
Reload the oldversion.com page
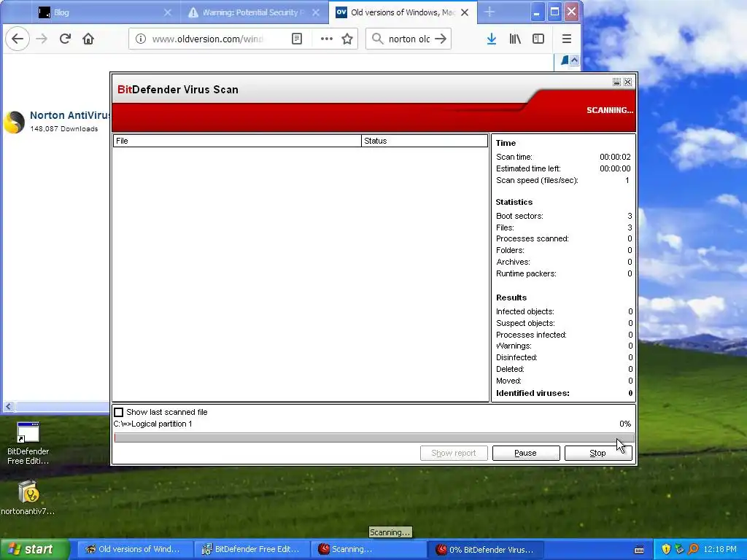(65, 39)
